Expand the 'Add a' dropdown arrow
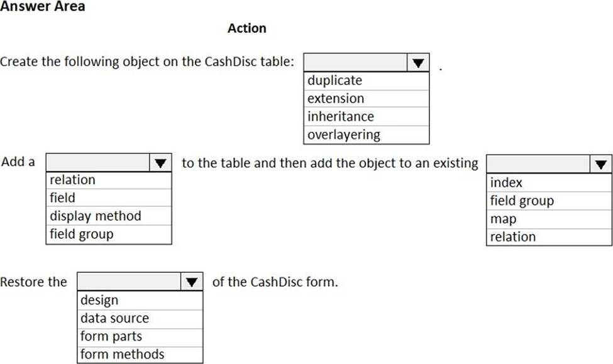This screenshot has height=364, width=613. pyautogui.click(x=160, y=163)
